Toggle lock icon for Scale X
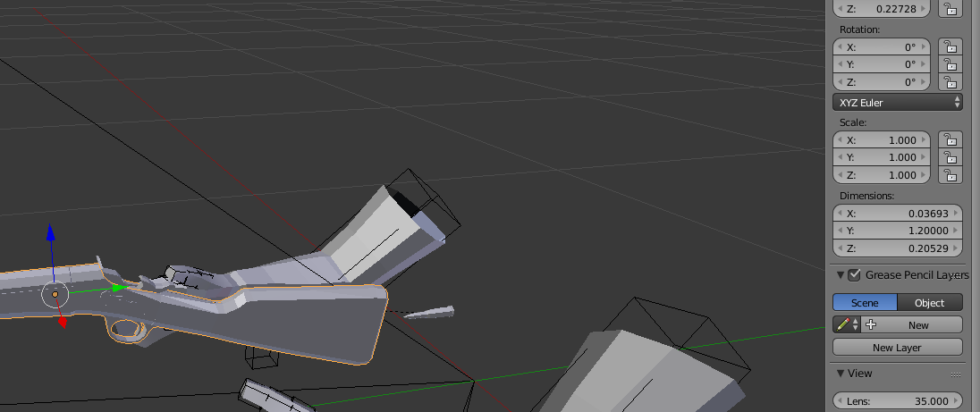The height and width of the screenshot is (412, 980). [x=950, y=139]
